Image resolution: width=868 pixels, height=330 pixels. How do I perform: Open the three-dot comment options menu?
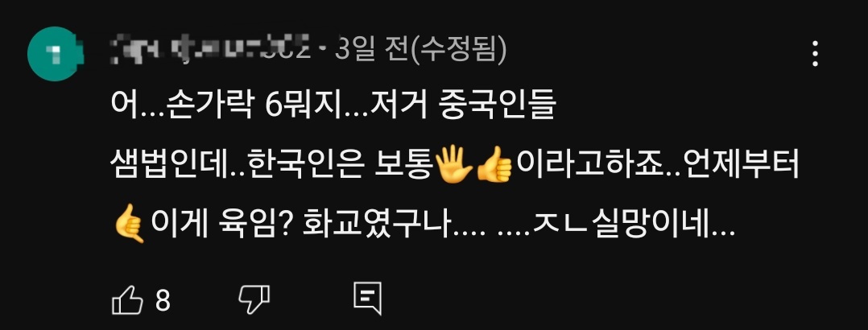pos(815,54)
